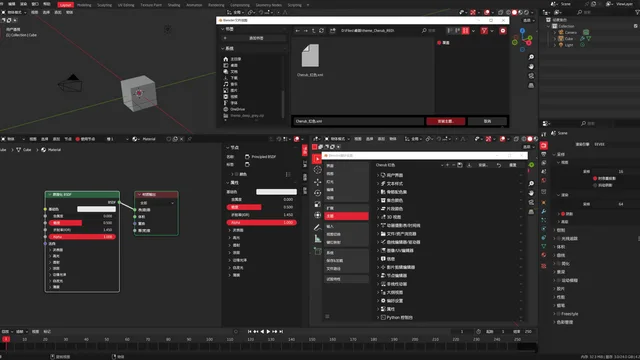Expand the Cube item in the outliner
The height and width of the screenshot is (360, 640).
click(x=555, y=39)
